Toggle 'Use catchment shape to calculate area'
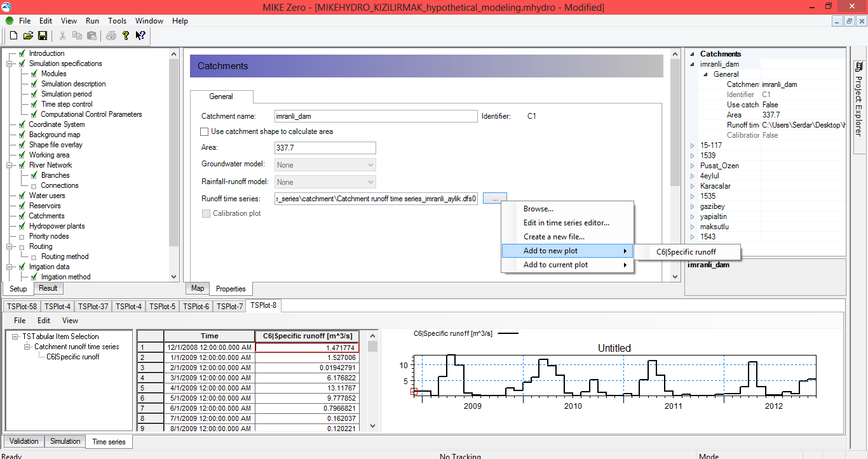The image size is (868, 459). [x=204, y=131]
